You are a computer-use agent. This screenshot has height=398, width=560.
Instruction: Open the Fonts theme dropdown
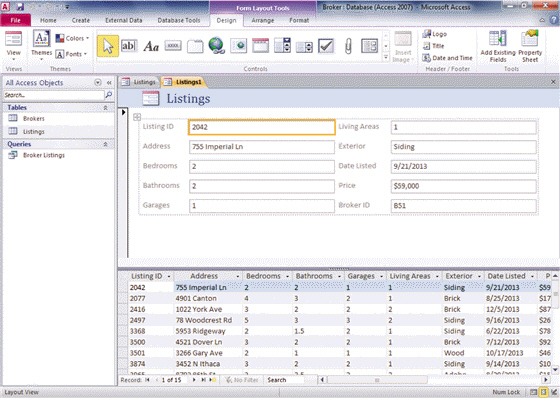click(71, 54)
